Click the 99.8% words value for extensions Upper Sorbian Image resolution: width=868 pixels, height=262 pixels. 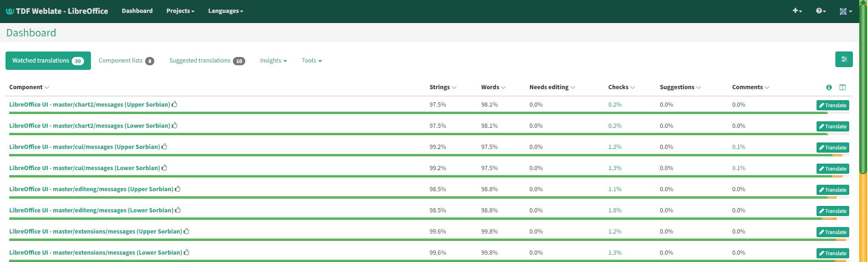490,232
